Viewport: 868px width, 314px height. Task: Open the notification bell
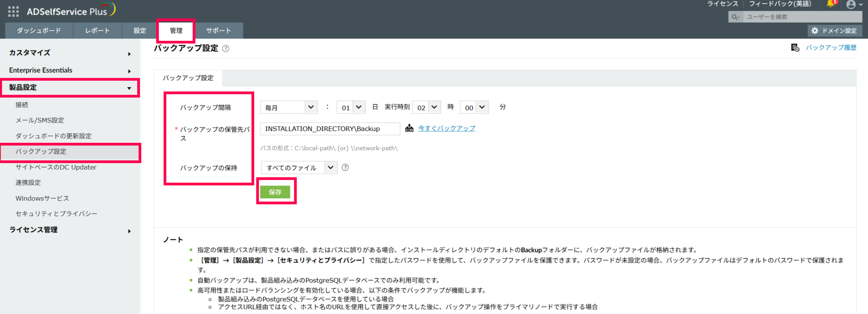pyautogui.click(x=831, y=4)
